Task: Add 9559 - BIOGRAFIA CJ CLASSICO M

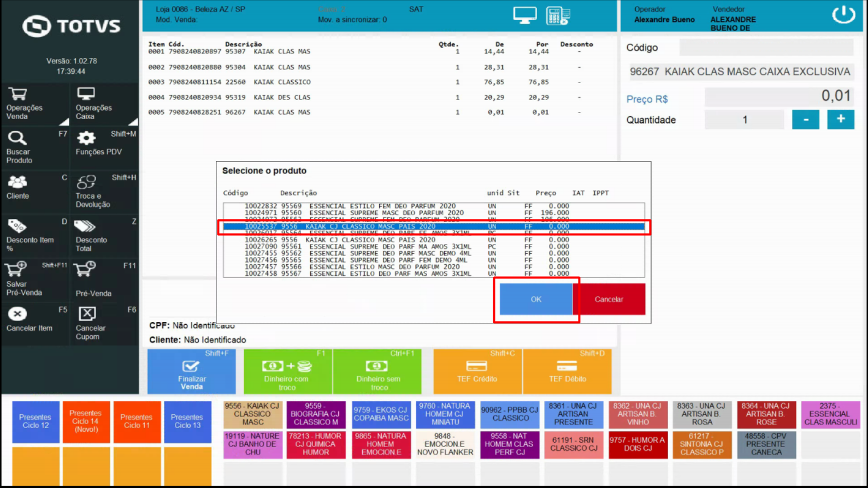Action: click(x=316, y=414)
